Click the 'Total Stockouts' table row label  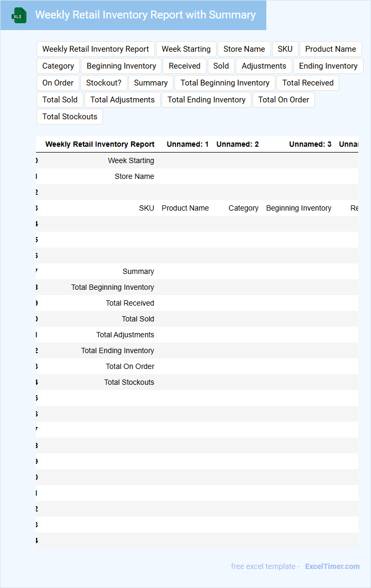(x=129, y=382)
